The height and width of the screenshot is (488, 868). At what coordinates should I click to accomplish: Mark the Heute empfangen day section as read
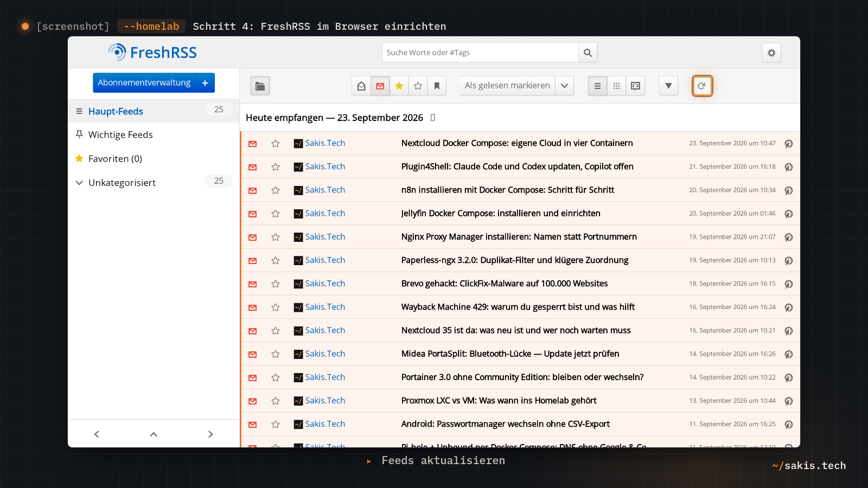433,118
